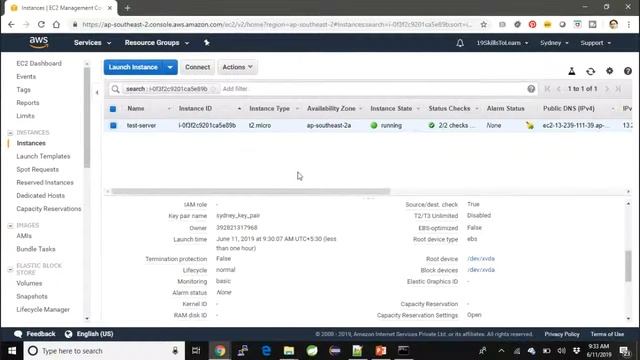Viewport: 640px width, 360px height.
Task: Go back in browser history
Action: pyautogui.click(x=11, y=24)
